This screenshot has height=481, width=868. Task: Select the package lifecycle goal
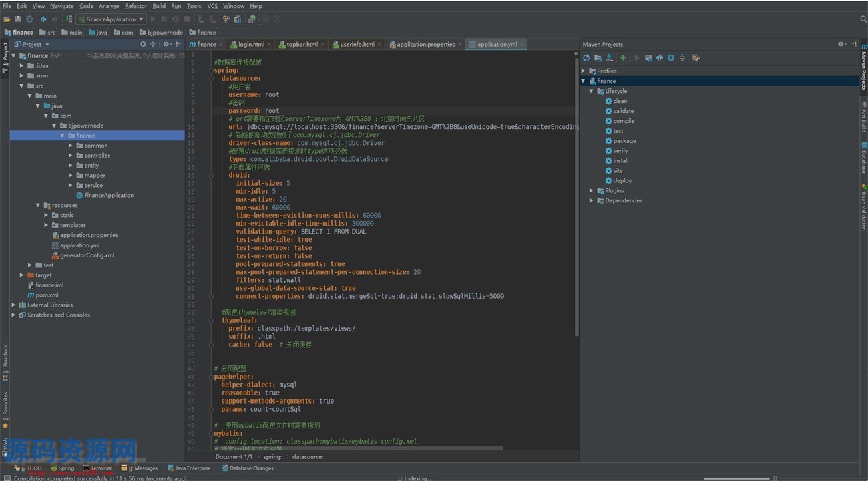click(x=624, y=141)
